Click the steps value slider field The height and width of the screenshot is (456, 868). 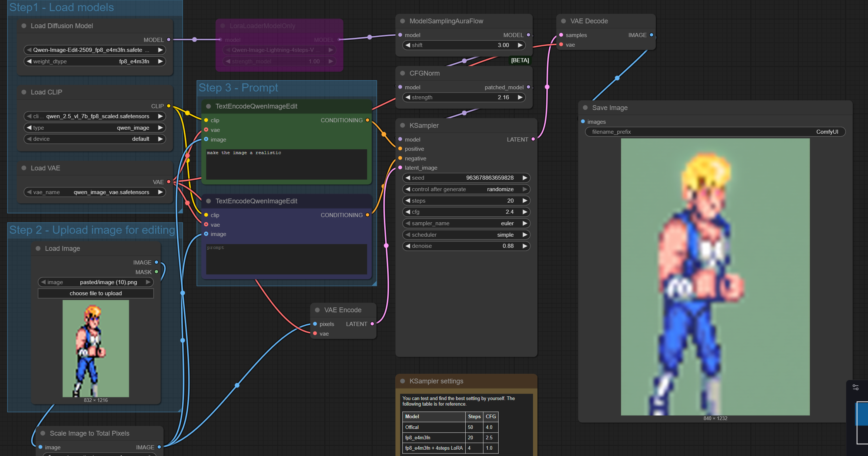click(x=466, y=201)
